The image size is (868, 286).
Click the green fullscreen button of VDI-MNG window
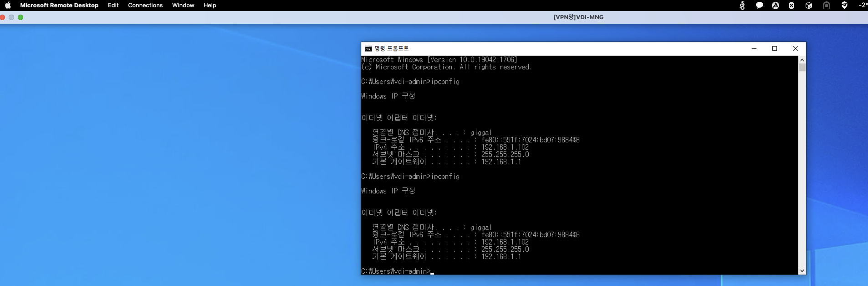point(20,17)
